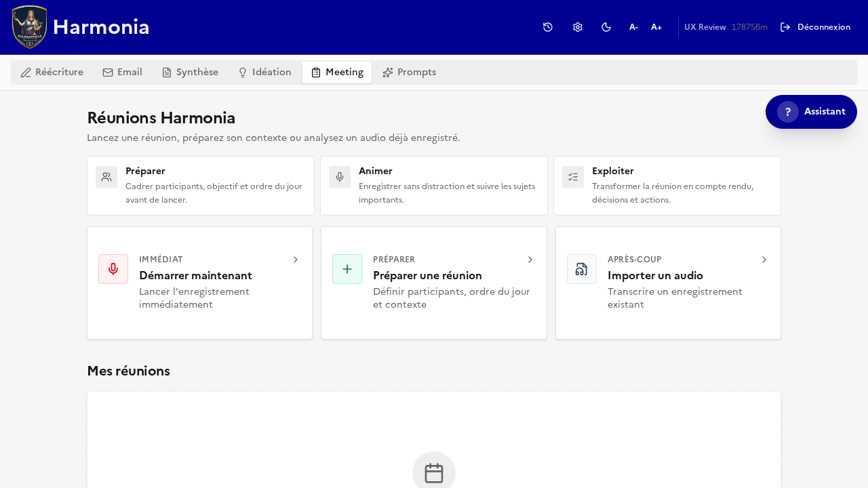The image size is (868, 488).
Task: Click the Exploiter info card
Action: (x=667, y=186)
